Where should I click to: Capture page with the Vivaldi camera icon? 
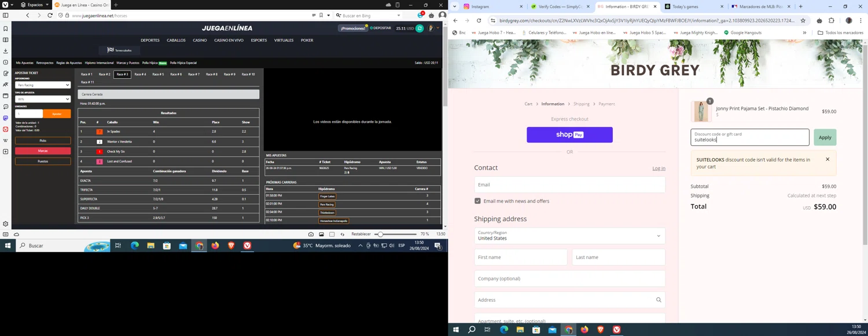(x=311, y=235)
